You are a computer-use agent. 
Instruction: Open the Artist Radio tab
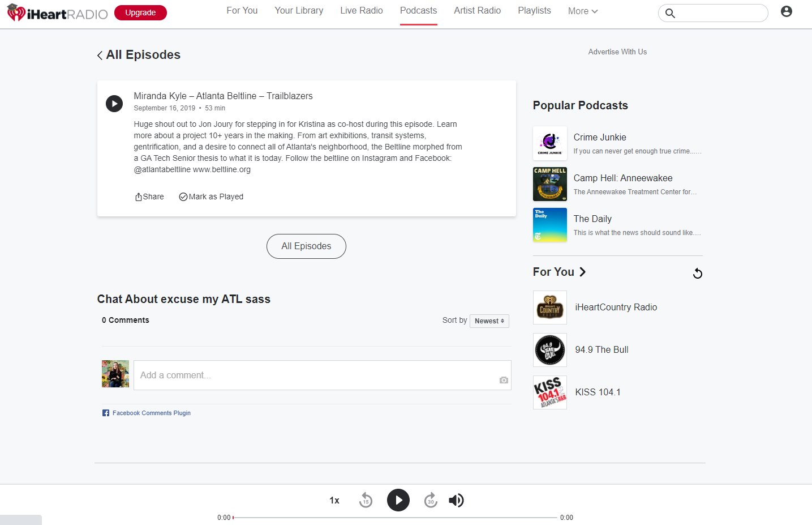point(478,11)
